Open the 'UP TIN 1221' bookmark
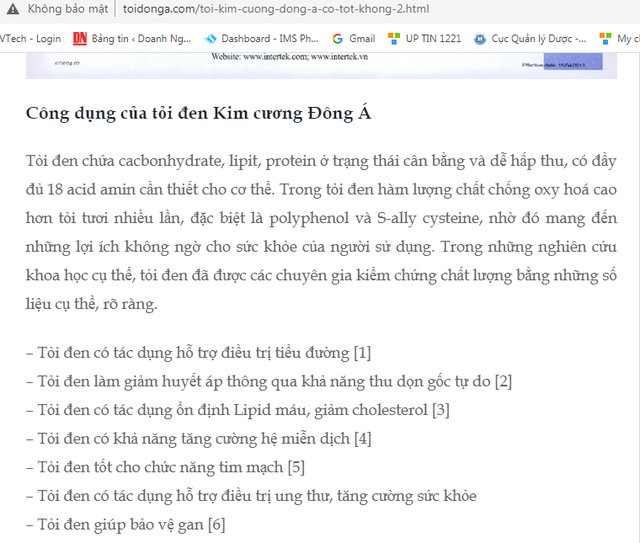Screen dimensions: 640x543 (x=433, y=39)
